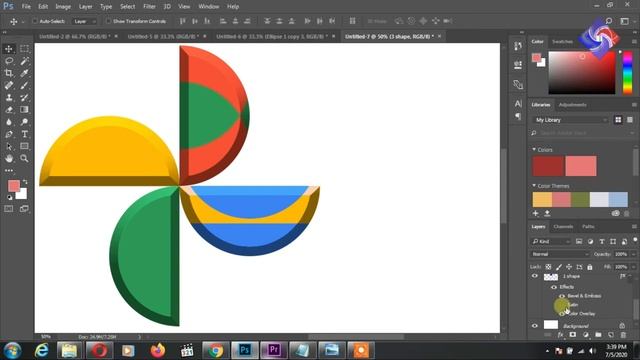Switch to the Channels tab
Image resolution: width=640 pixels, height=360 pixels.
tap(563, 227)
